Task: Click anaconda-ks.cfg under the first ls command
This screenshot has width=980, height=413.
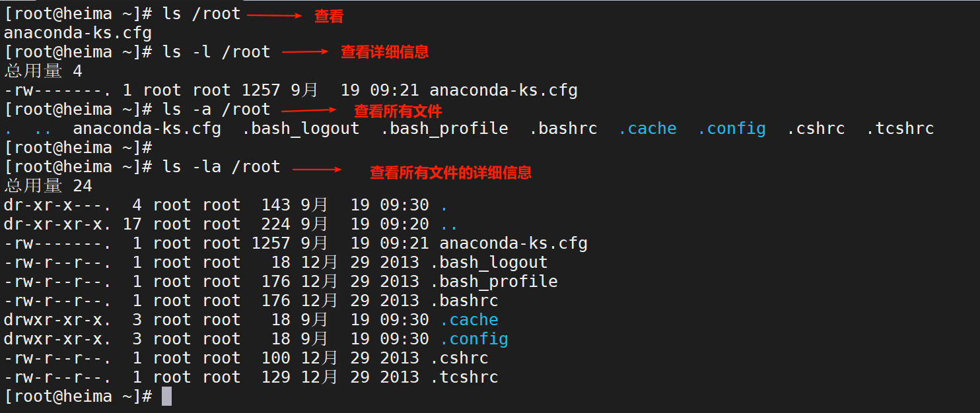Action: [x=78, y=32]
